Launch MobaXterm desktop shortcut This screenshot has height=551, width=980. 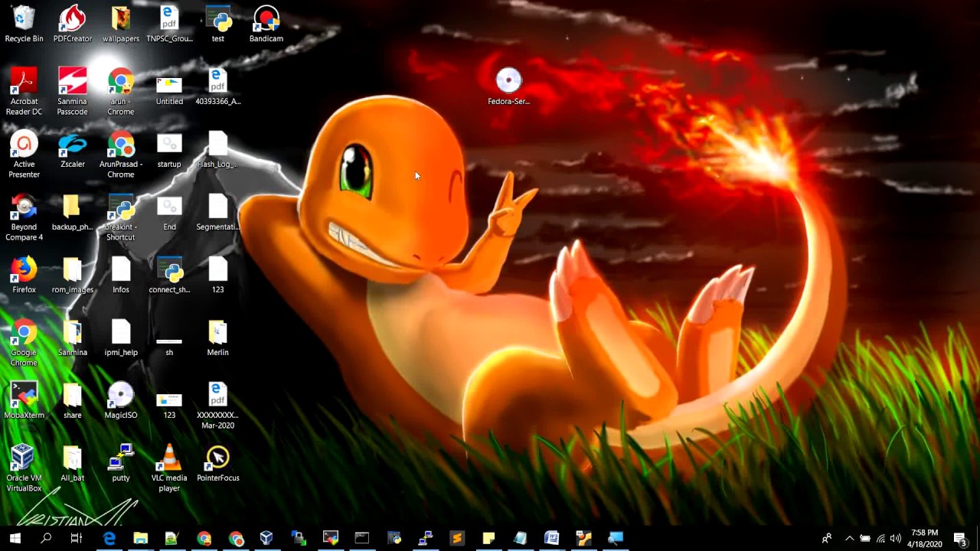(24, 400)
